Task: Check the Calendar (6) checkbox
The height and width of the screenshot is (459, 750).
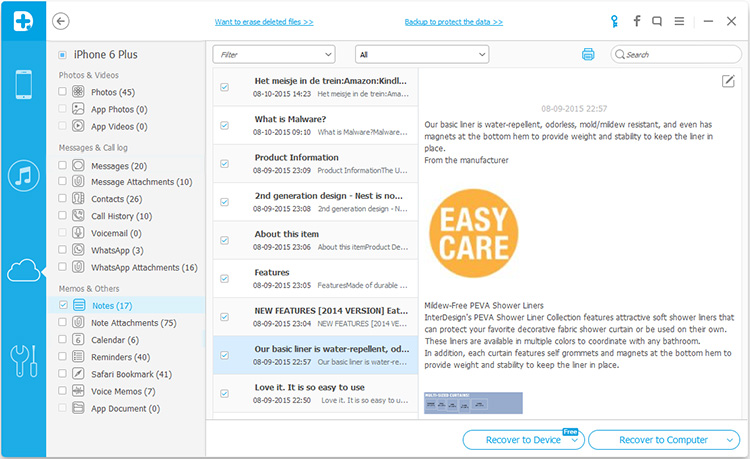Action: coord(62,339)
